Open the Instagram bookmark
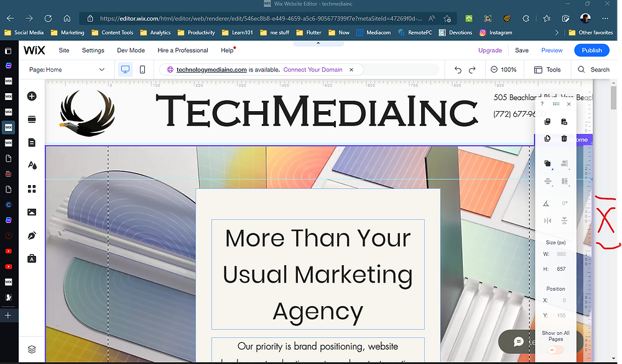 point(496,33)
